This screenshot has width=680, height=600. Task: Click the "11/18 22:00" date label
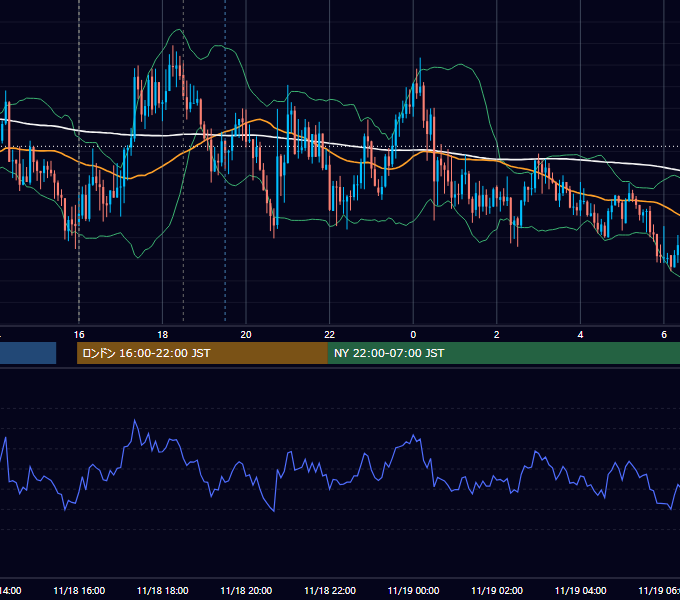pyautogui.click(x=330, y=591)
